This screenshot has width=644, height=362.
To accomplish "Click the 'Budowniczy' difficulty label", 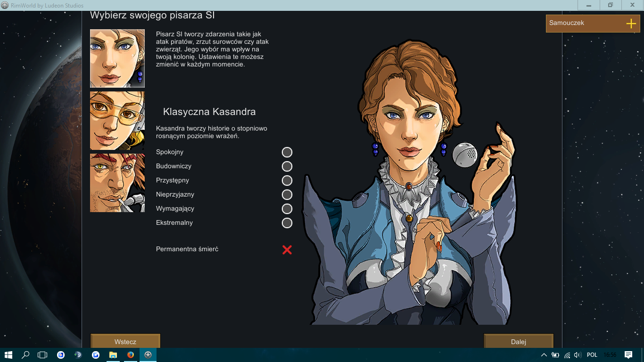I will pyautogui.click(x=173, y=166).
